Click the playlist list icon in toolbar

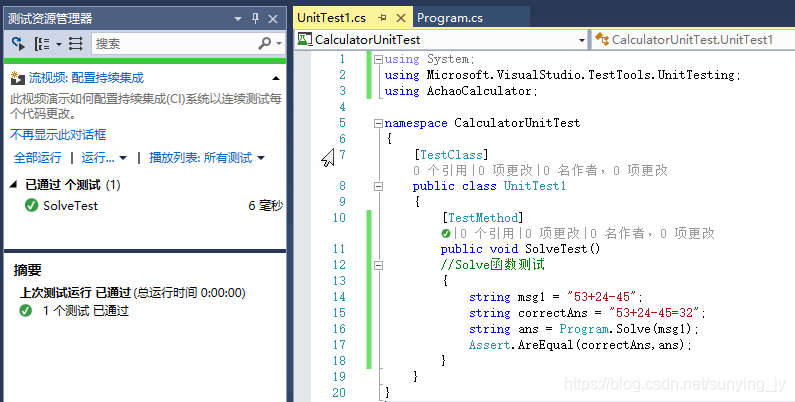click(76, 44)
